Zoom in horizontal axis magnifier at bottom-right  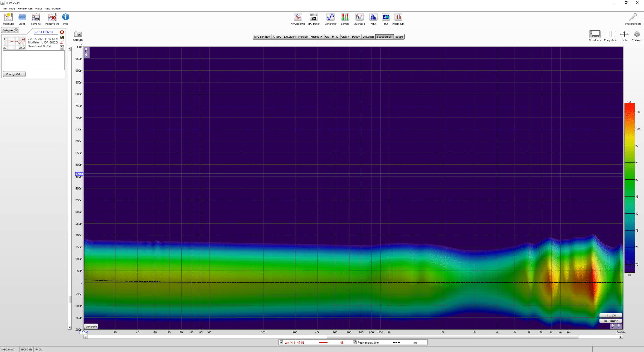(x=619, y=327)
